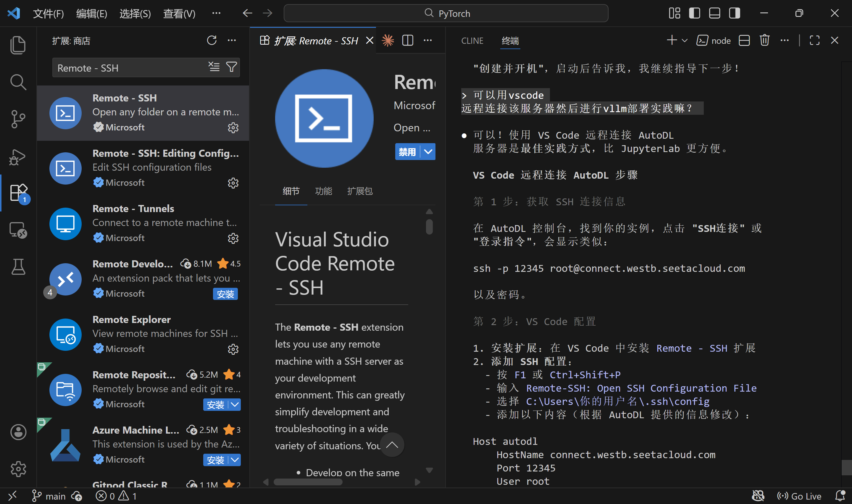Screen dimensions: 852x504
Task: Expand the 禁用 button dropdown arrow
Action: 428,151
